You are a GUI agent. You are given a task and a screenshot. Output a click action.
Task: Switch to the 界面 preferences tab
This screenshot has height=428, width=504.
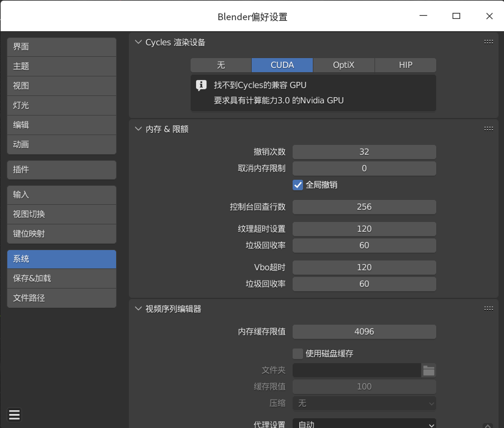[x=61, y=46]
